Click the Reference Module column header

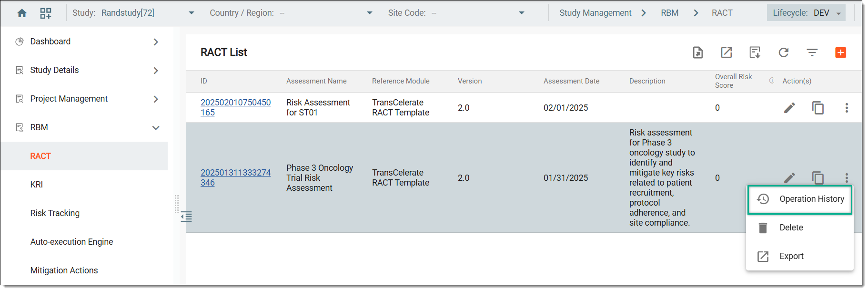click(x=401, y=81)
